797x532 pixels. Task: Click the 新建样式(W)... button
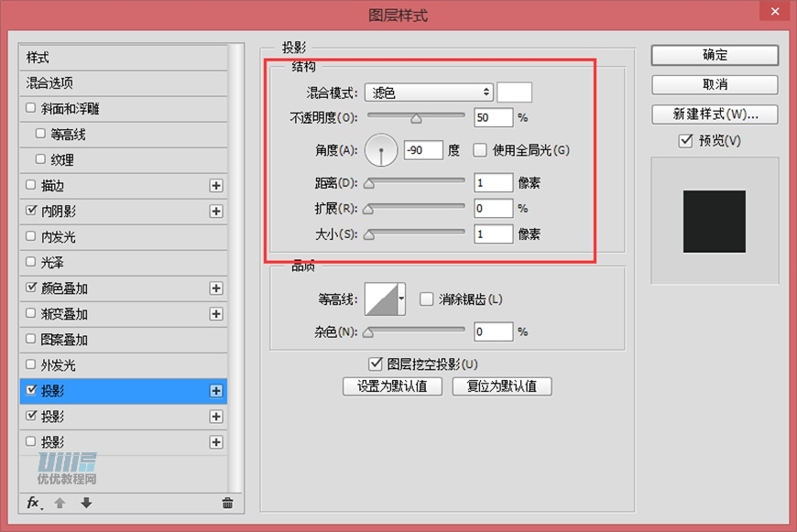[715, 114]
